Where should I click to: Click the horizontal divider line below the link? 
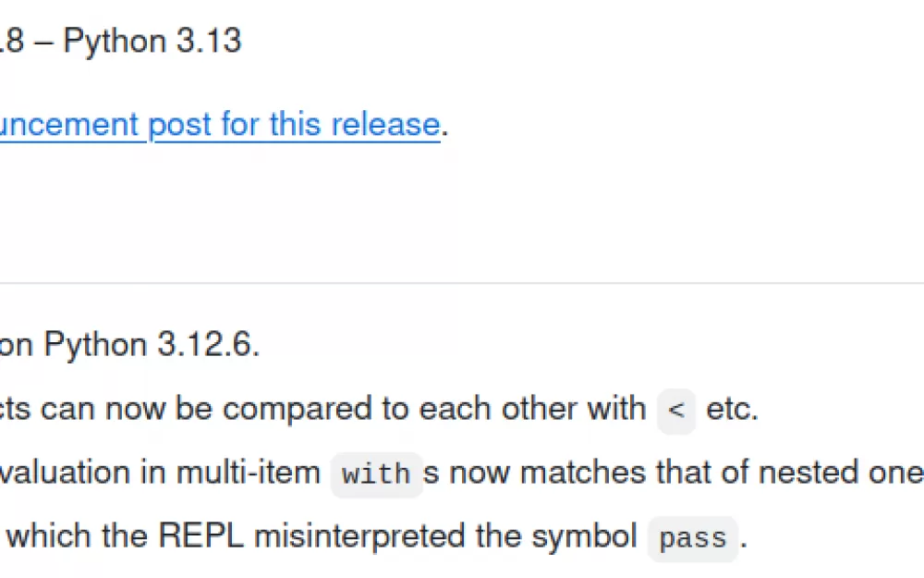(x=462, y=283)
